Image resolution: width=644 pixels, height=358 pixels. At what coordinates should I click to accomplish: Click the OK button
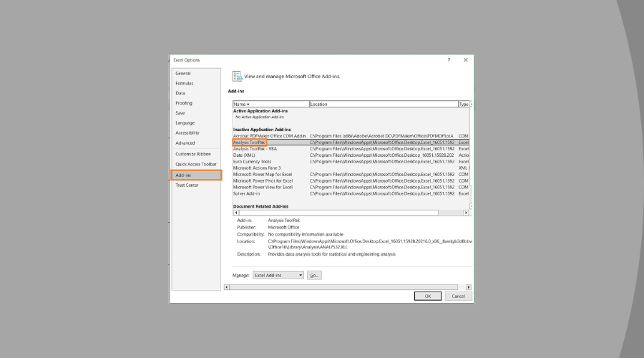point(428,296)
